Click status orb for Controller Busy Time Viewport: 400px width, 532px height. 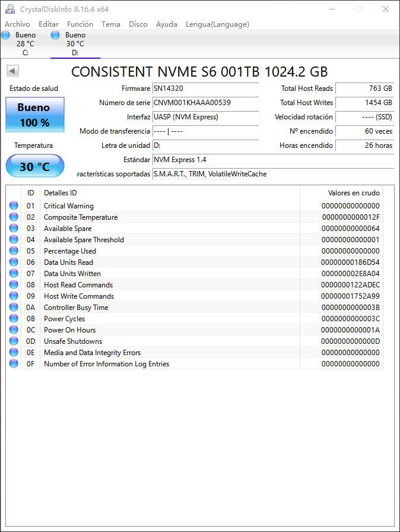pyautogui.click(x=14, y=307)
